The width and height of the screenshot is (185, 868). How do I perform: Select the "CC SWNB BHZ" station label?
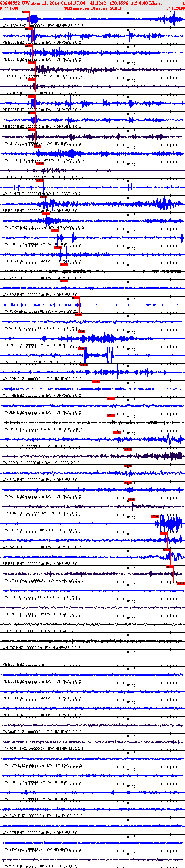pyautogui.click(x=15, y=514)
